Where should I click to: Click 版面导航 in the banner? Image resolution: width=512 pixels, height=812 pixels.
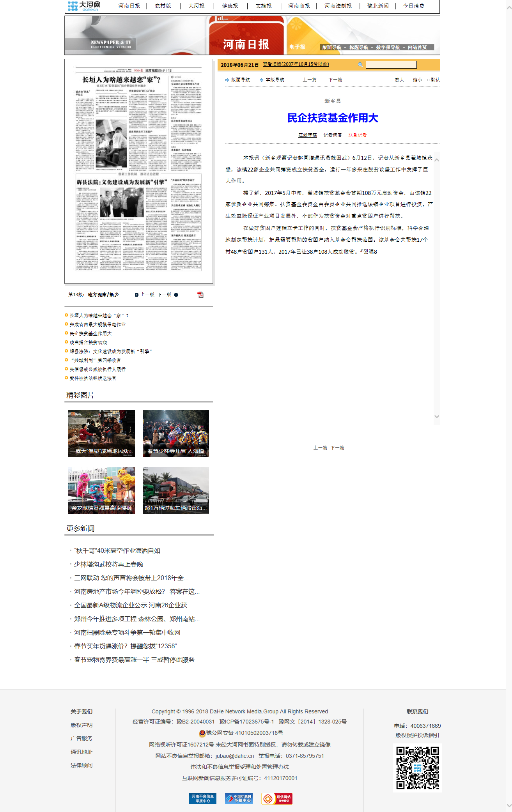331,48
